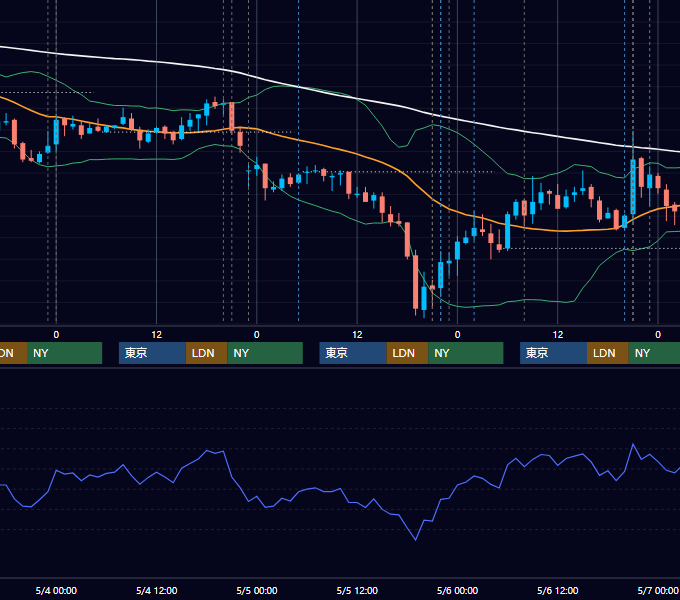Select the LDN session block on 5/6

click(x=608, y=353)
